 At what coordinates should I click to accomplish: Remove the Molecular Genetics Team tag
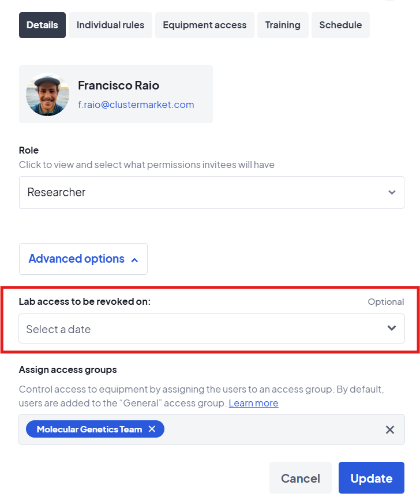click(152, 429)
